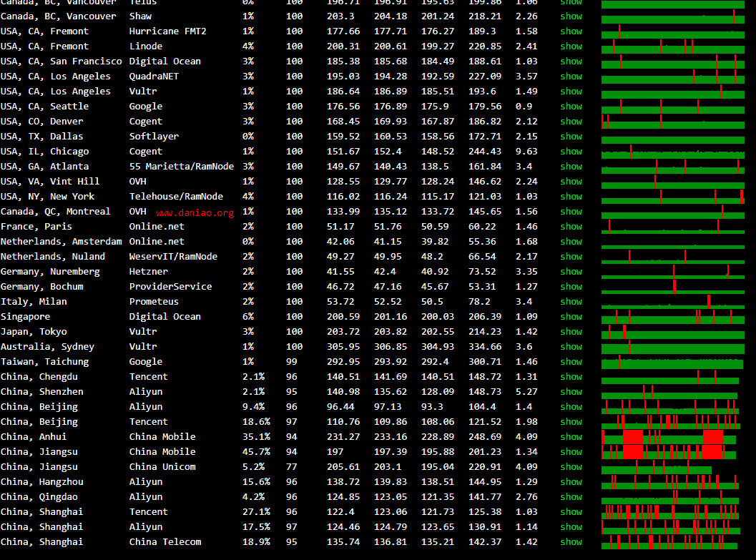Click show for Sydney Vultr row

[571, 346]
